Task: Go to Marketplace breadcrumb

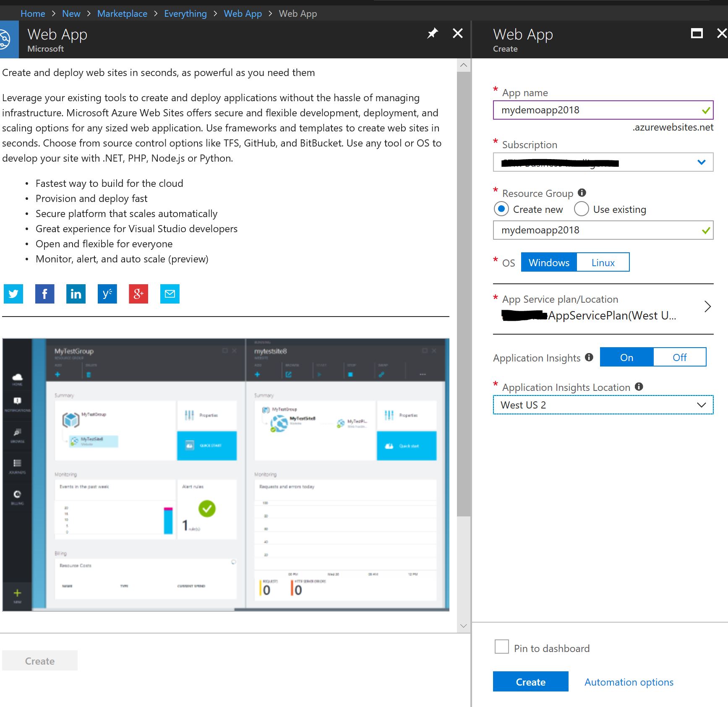Action: 122,14
